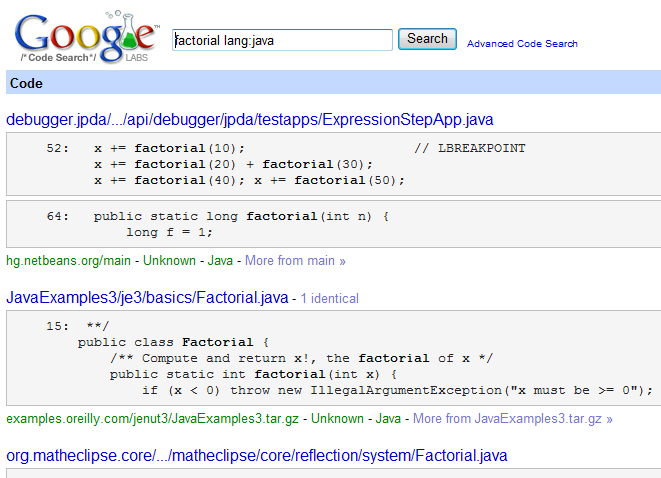
Task: Click the Google Code Search Labs logo
Action: (87, 38)
